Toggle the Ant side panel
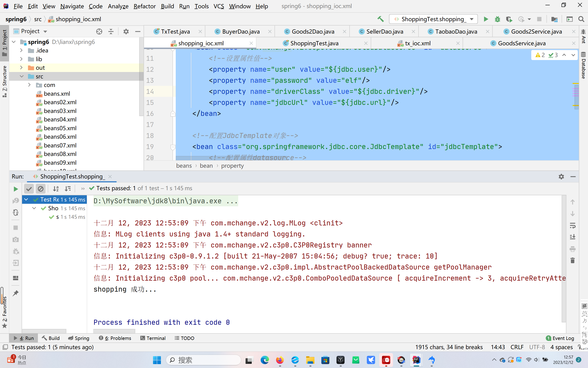The image size is (588, 368). coord(583,36)
